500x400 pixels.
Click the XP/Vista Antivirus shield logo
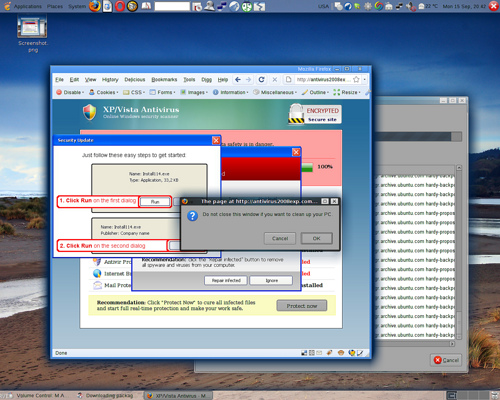90,112
